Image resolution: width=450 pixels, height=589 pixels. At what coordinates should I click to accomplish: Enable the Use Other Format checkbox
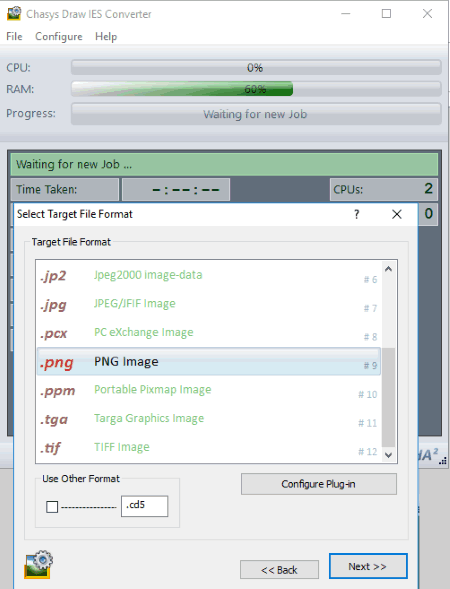[52, 507]
